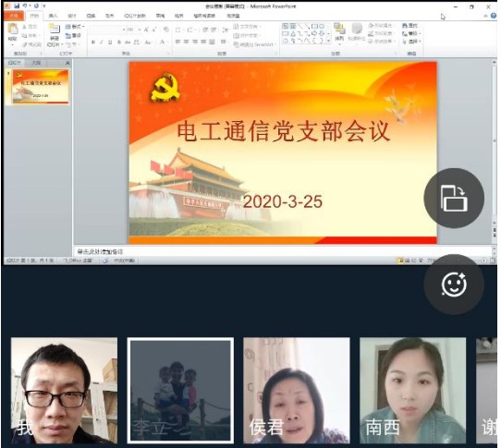The width and height of the screenshot is (501, 448).
Task: Select the slide 1 thumbnail in left pane
Action: [41, 87]
